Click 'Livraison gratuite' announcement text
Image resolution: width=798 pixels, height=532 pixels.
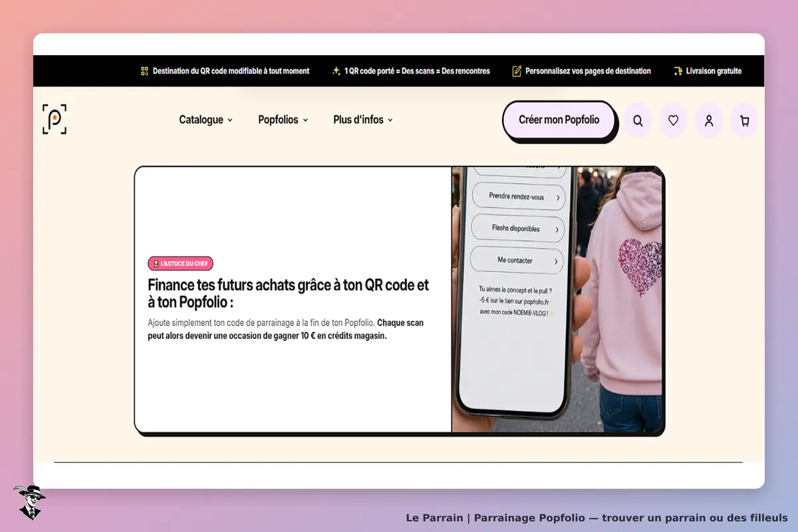(x=714, y=70)
